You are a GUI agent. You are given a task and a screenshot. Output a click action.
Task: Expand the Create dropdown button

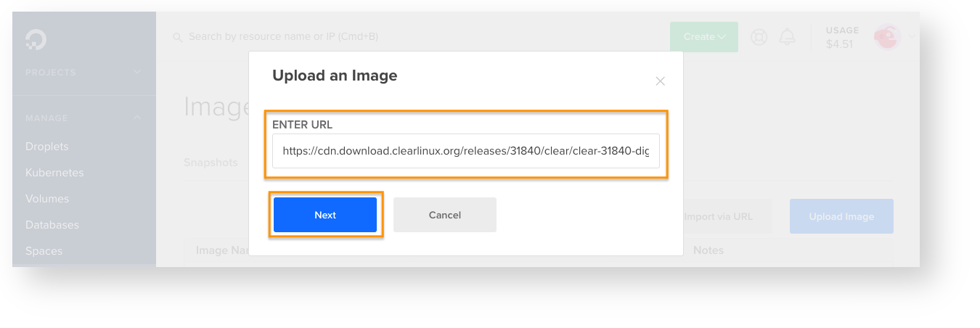click(704, 36)
